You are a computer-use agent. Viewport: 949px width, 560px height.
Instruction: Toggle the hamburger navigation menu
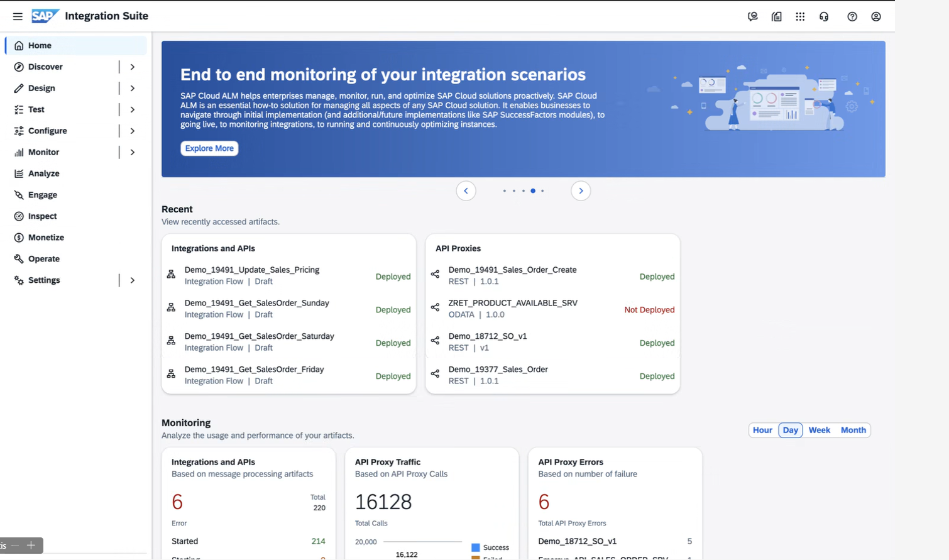(x=18, y=16)
